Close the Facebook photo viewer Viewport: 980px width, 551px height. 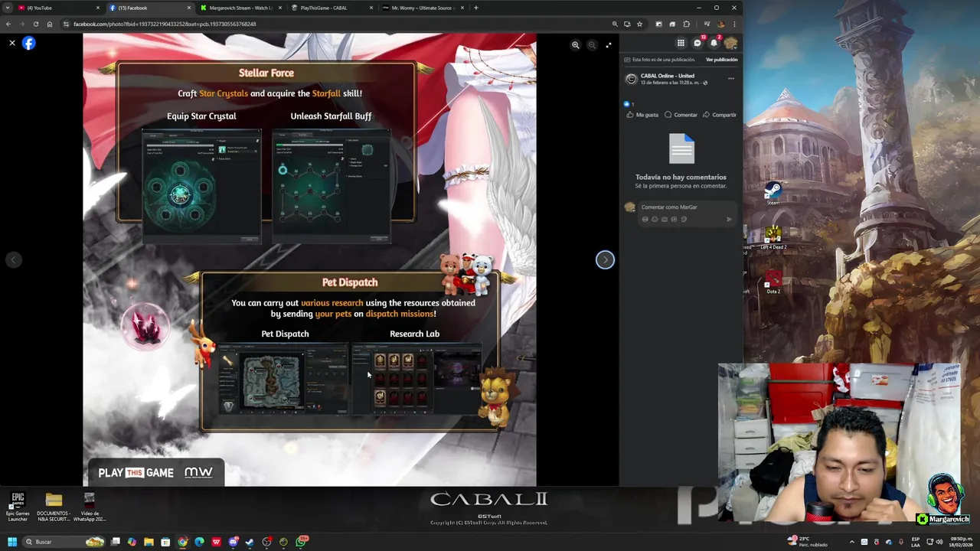[12, 43]
